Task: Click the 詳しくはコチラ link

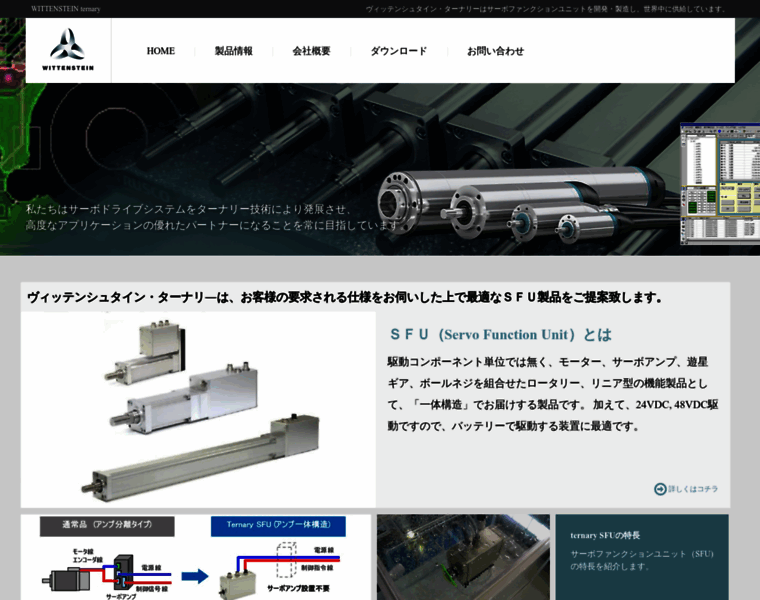Action: point(693,489)
